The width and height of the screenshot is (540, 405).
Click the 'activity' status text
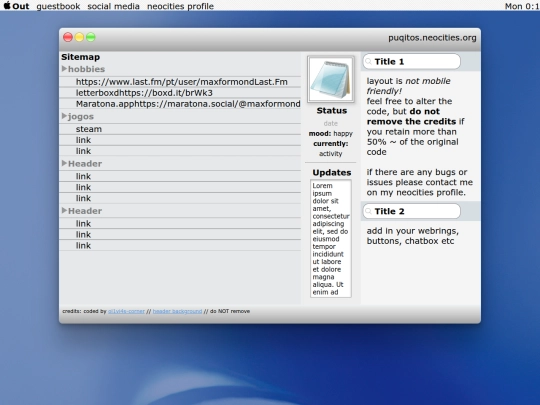[331, 154]
